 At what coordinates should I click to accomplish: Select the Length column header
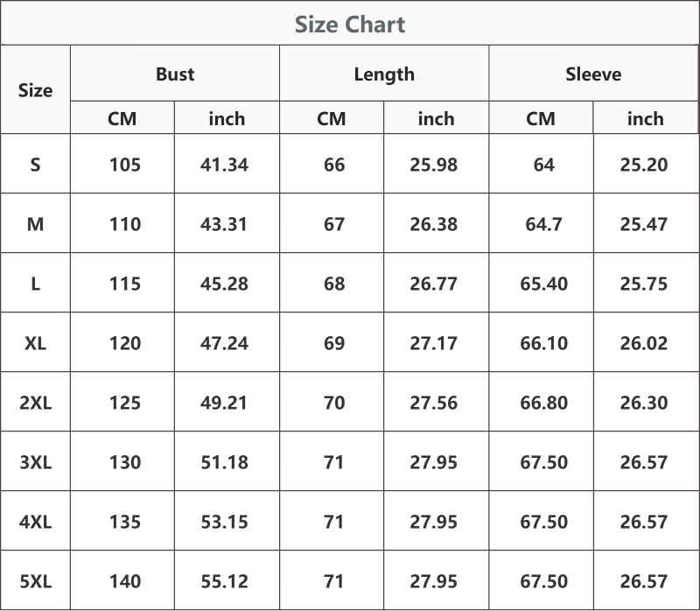384,74
